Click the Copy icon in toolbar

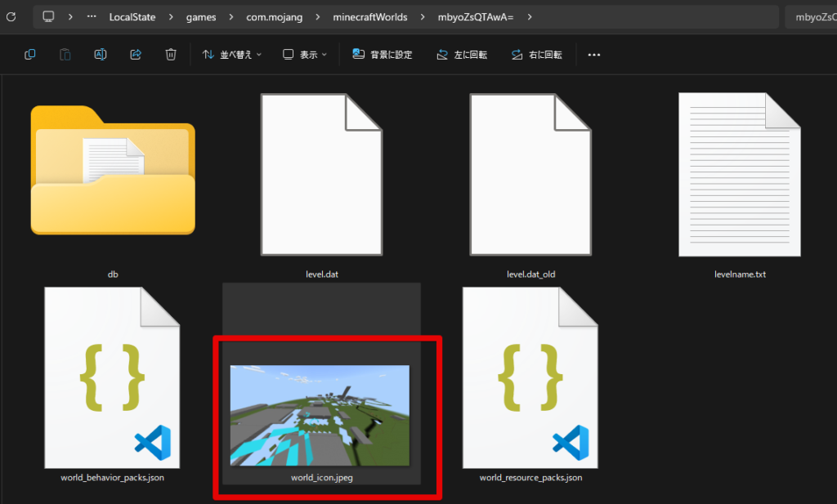click(30, 55)
